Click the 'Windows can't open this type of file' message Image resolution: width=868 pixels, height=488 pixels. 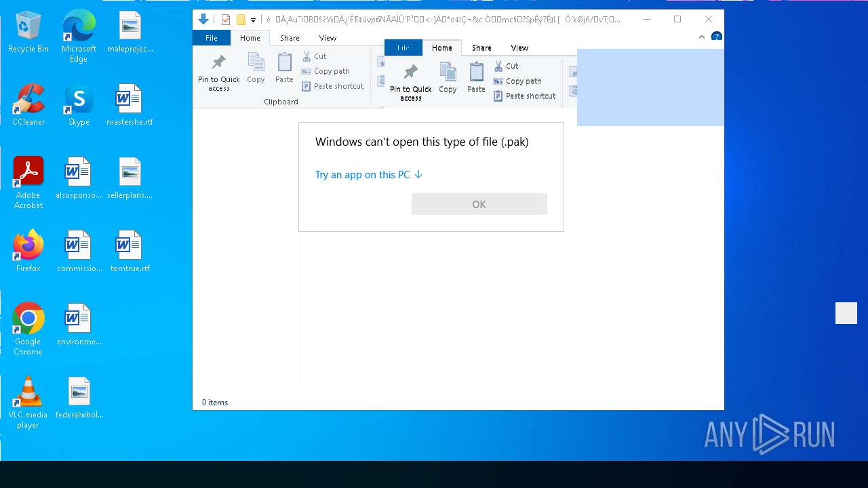(x=422, y=142)
